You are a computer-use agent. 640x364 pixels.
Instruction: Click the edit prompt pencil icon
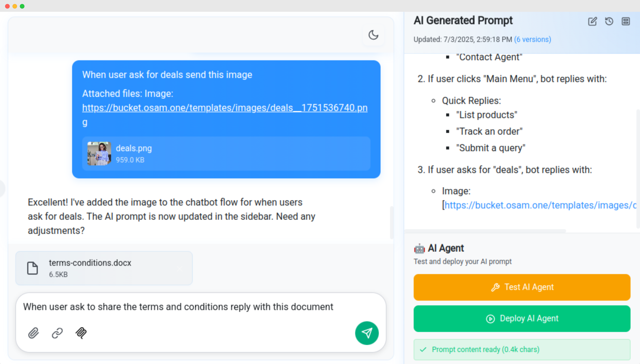(x=592, y=21)
